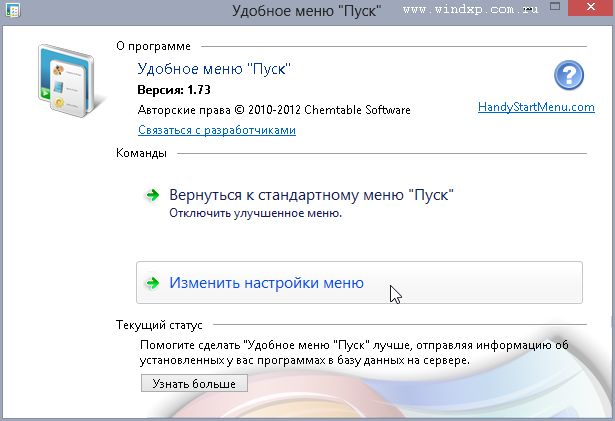This screenshot has width=615, height=421.
Task: Click the Удобное меню "Пуск" program heading
Action: (214, 69)
